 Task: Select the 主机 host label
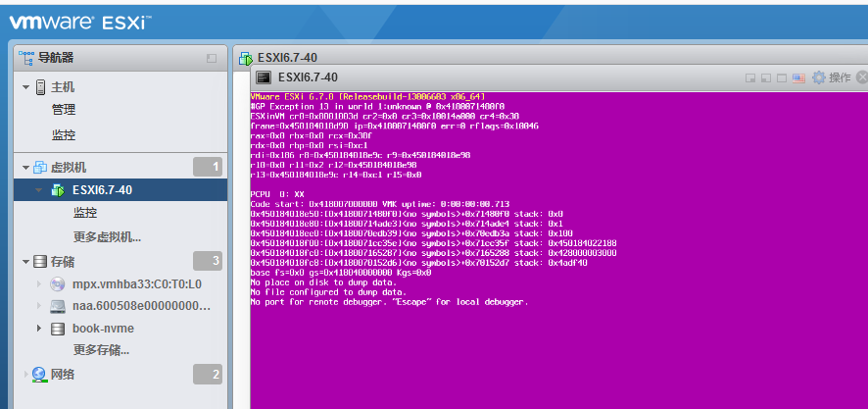point(63,87)
